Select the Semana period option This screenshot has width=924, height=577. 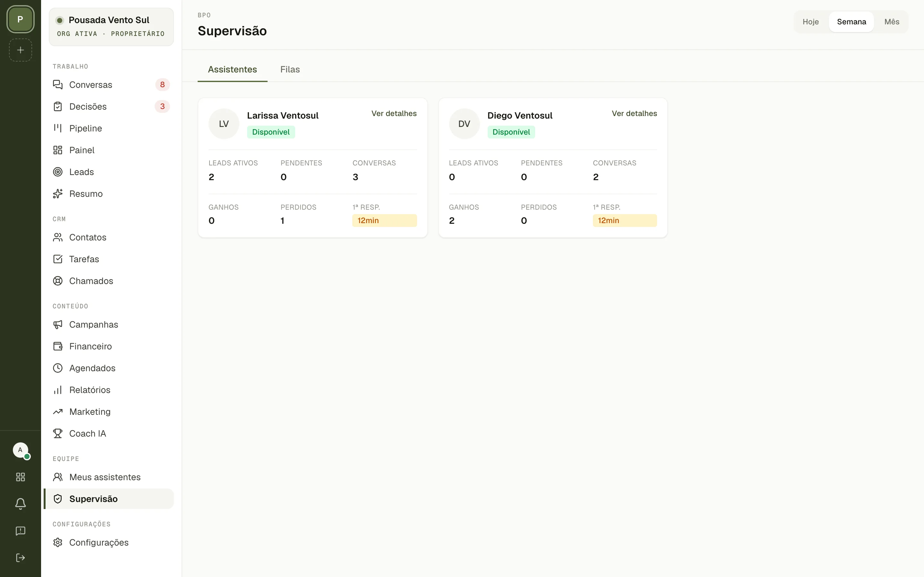(x=851, y=22)
